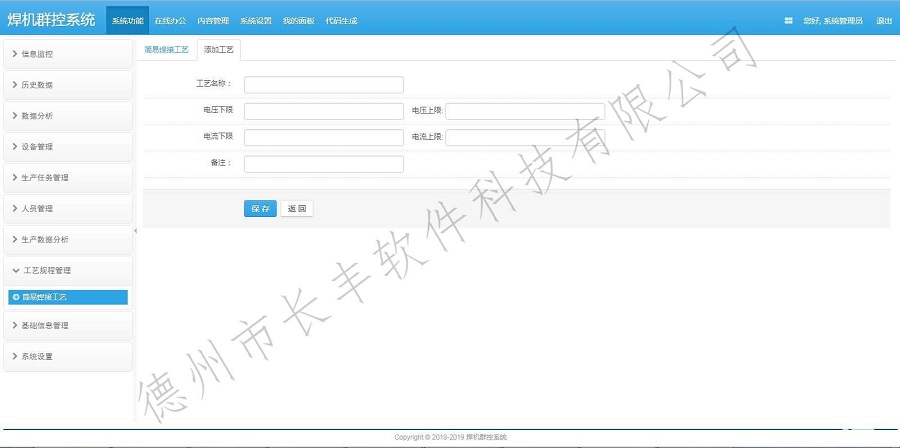
Task: Expand the 基础信息管理 section
Action: [67, 326]
